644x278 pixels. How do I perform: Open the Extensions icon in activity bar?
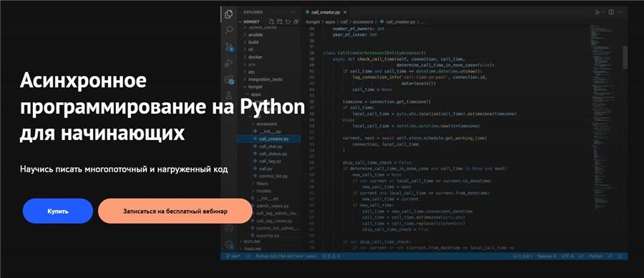pos(229,79)
